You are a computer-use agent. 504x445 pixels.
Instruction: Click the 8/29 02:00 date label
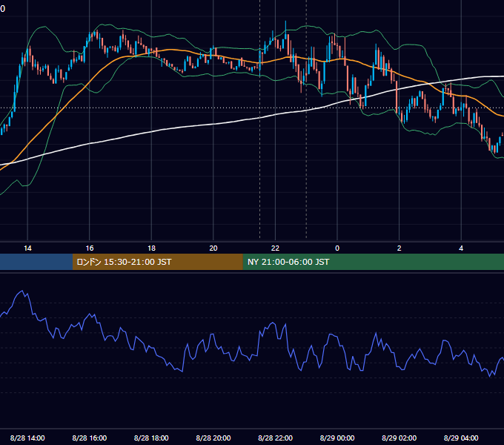(x=399, y=438)
